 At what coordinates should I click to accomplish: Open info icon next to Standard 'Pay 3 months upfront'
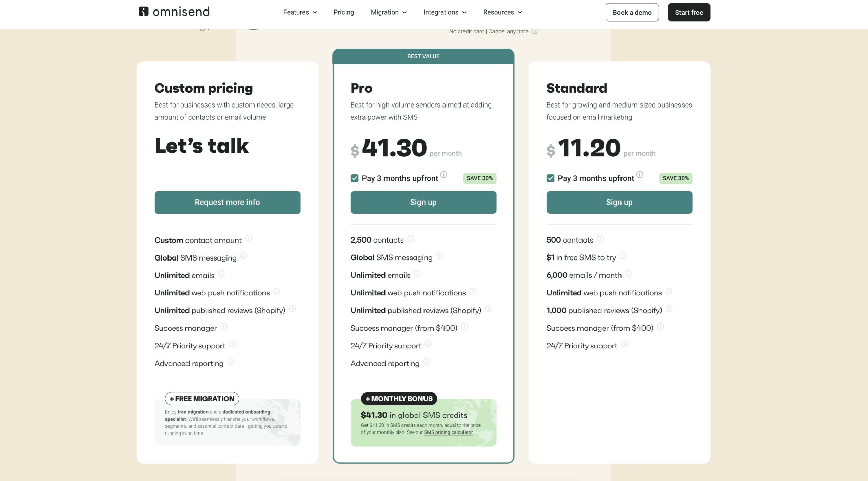click(x=639, y=175)
